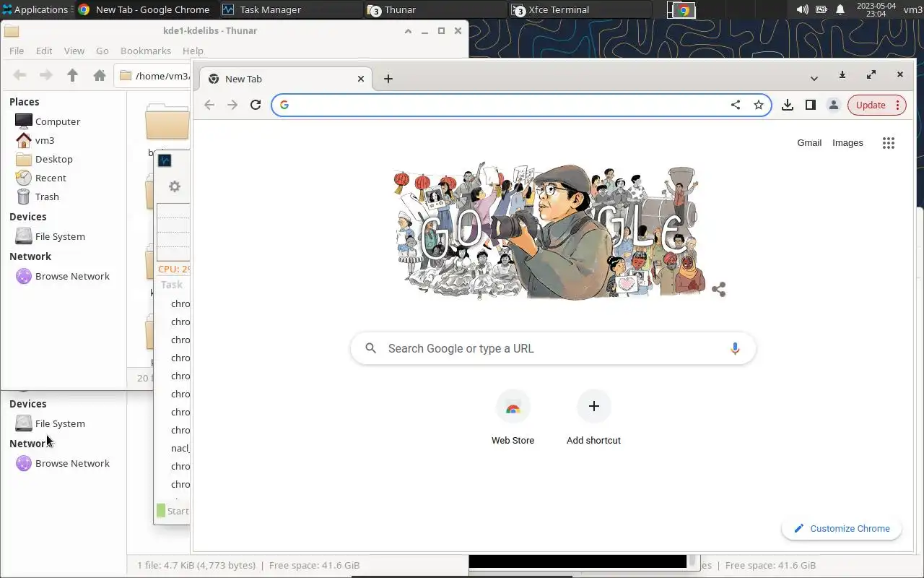
Task: Click Search Google or type a URL box
Action: pyautogui.click(x=553, y=348)
